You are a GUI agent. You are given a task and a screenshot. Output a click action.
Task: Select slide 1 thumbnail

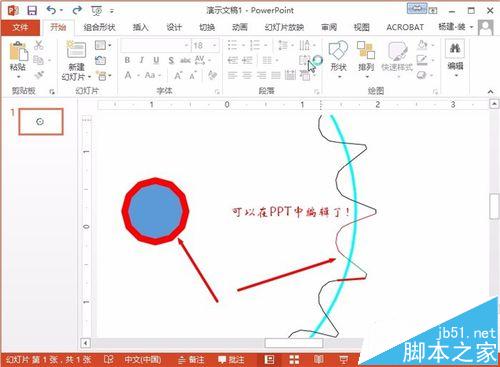[41, 122]
